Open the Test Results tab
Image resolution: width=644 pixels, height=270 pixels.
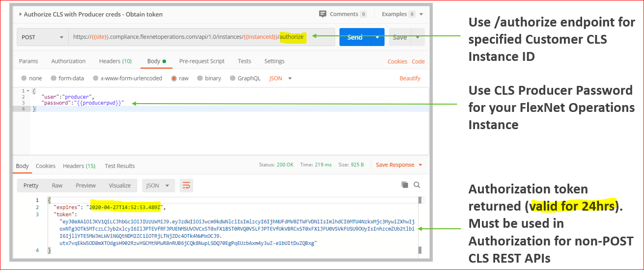click(120, 166)
